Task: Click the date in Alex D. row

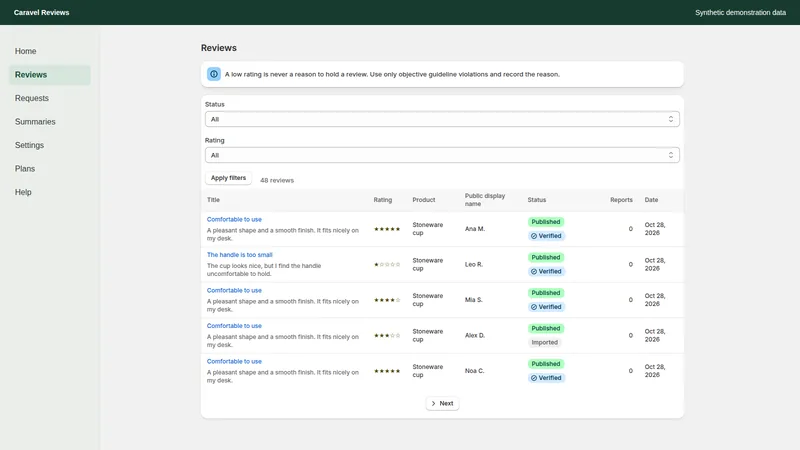Action: [x=655, y=335]
